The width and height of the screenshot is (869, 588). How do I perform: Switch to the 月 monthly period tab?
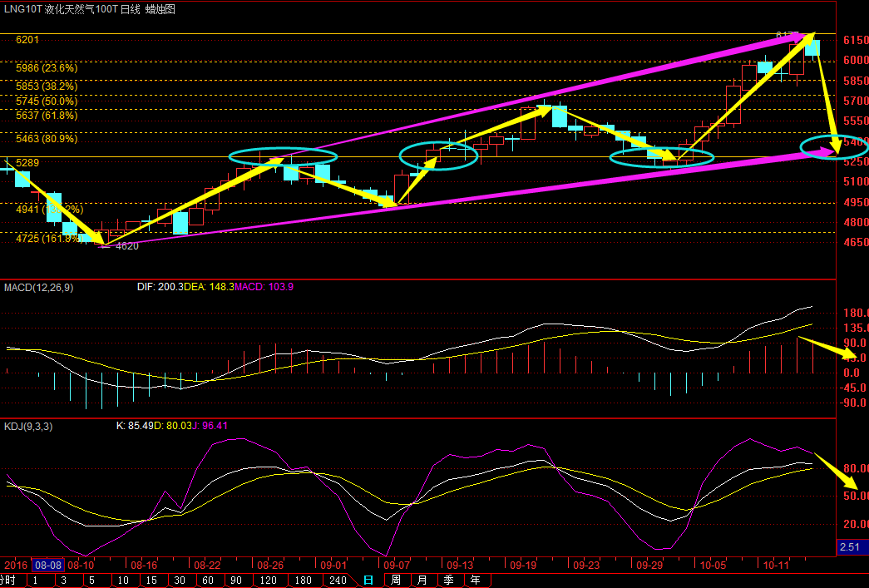[x=422, y=580]
